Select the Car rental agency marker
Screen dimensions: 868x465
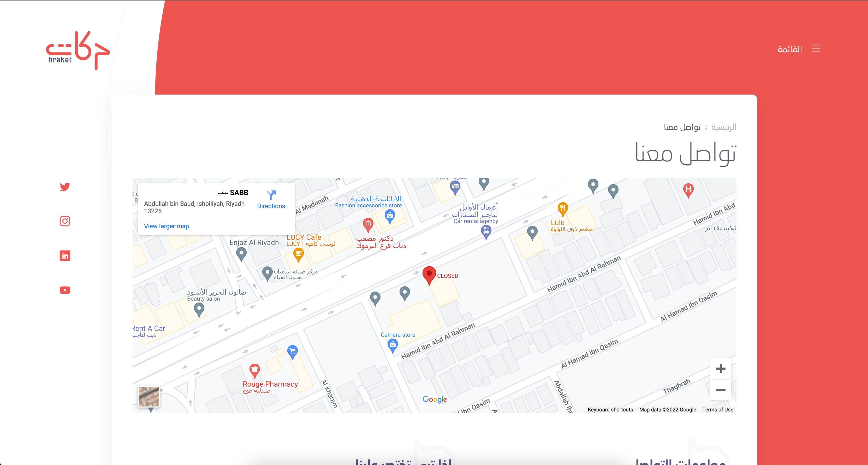tap(486, 232)
